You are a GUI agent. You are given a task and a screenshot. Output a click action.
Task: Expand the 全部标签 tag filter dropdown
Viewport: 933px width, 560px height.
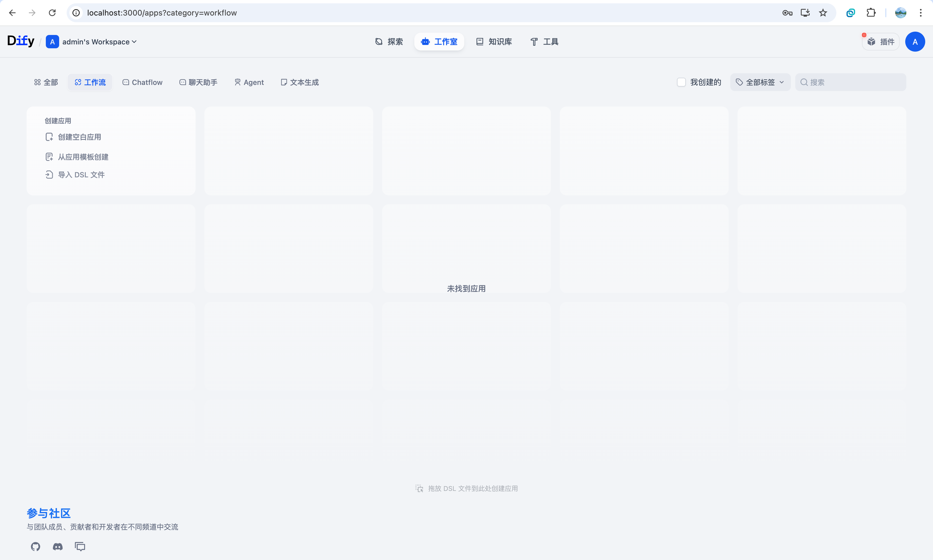(760, 82)
